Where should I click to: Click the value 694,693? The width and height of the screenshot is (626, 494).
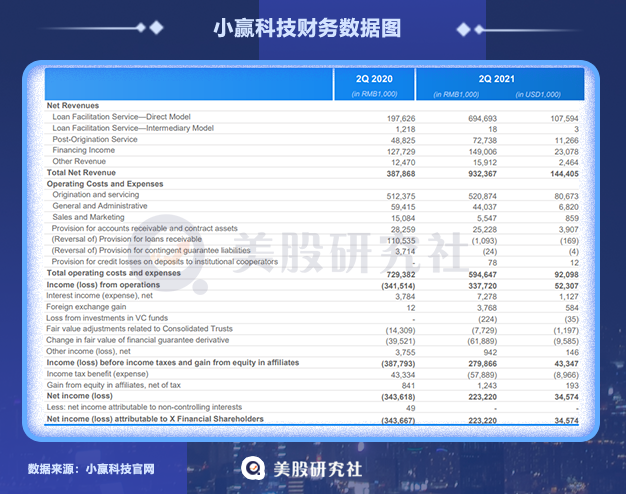pyautogui.click(x=482, y=118)
